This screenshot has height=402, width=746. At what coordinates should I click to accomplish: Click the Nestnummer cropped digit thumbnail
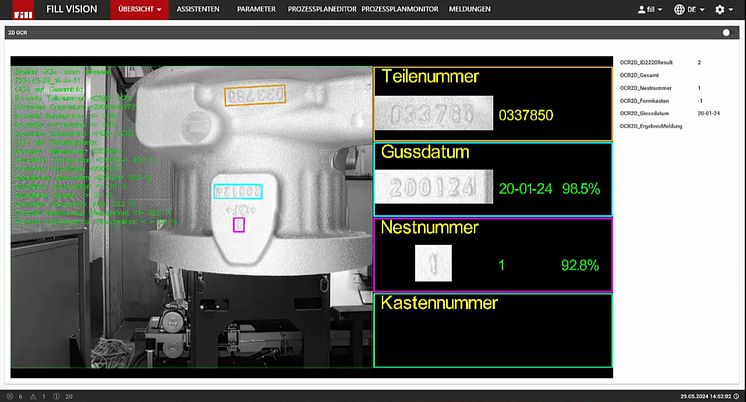(x=433, y=265)
